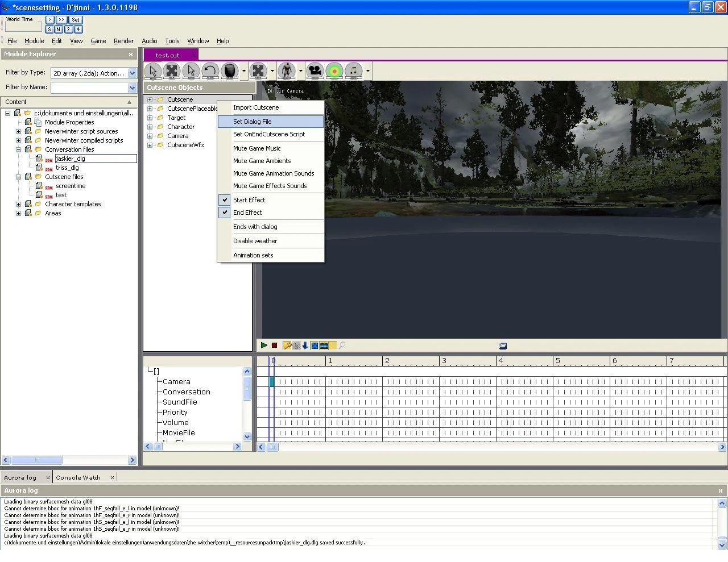Select the screentime cutscene file
728x562 pixels.
click(x=71, y=186)
